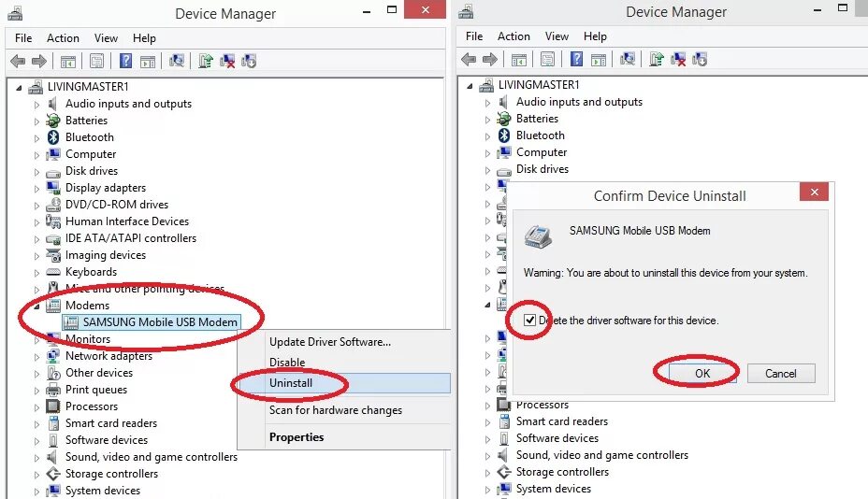Open View menu in right Device Manager
Image resolution: width=868 pixels, height=499 pixels.
557,36
